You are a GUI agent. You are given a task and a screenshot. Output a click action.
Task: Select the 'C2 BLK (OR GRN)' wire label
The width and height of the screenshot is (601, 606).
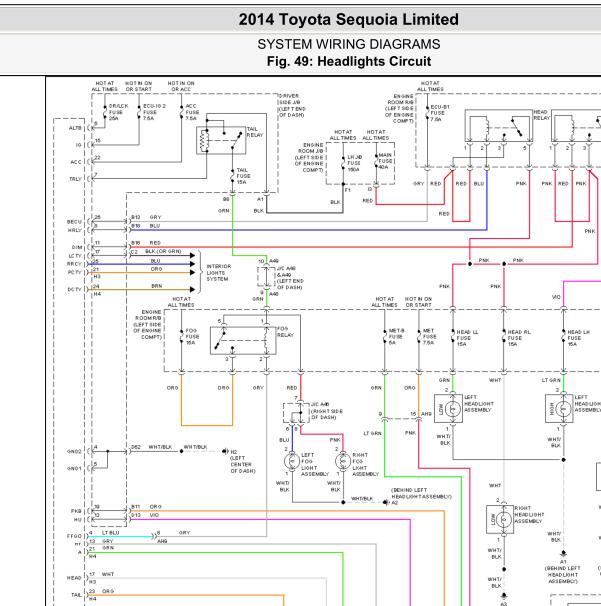(156, 252)
